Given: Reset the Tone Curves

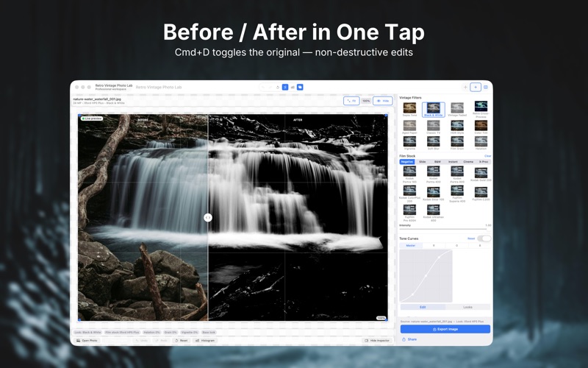Looking at the screenshot, I should [x=471, y=238].
